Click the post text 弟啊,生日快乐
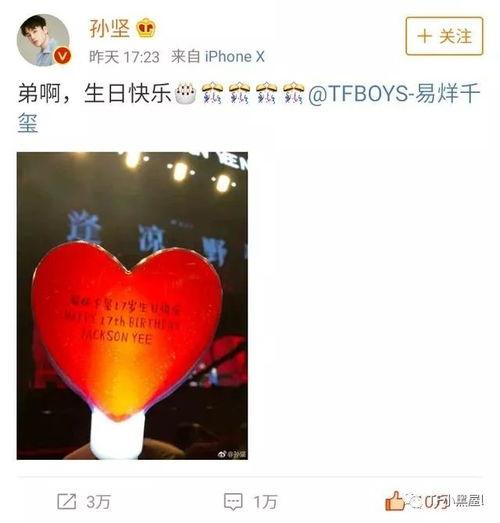 (94, 93)
